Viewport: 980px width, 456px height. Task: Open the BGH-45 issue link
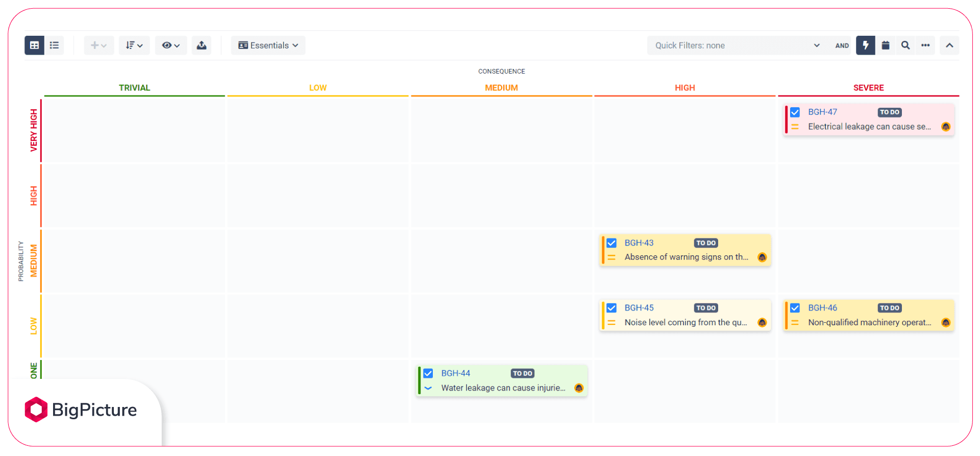pyautogui.click(x=639, y=308)
